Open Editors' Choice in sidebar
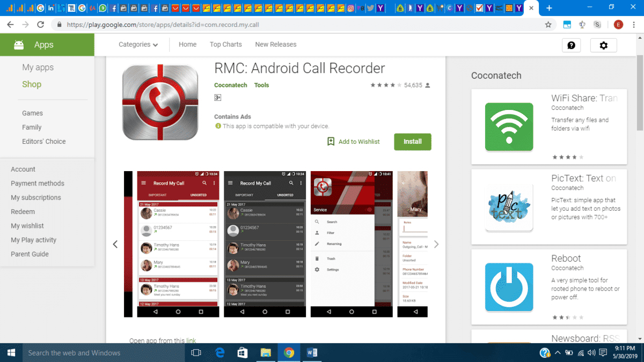 tap(43, 142)
